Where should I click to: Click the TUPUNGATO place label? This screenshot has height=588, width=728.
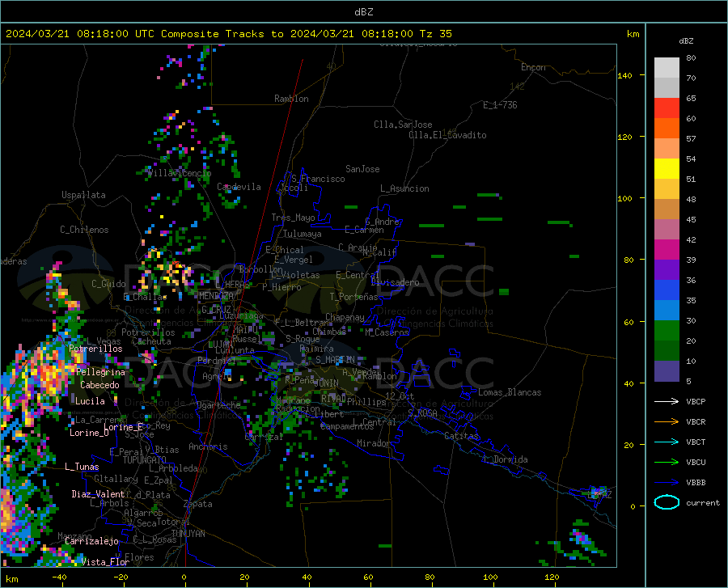coord(145,460)
